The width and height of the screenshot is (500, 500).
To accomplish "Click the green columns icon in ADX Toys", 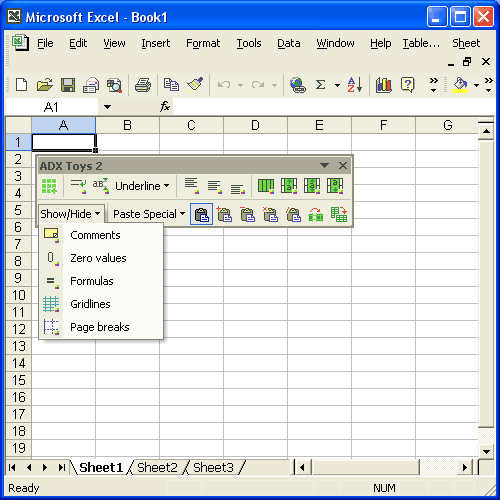I will point(266,186).
